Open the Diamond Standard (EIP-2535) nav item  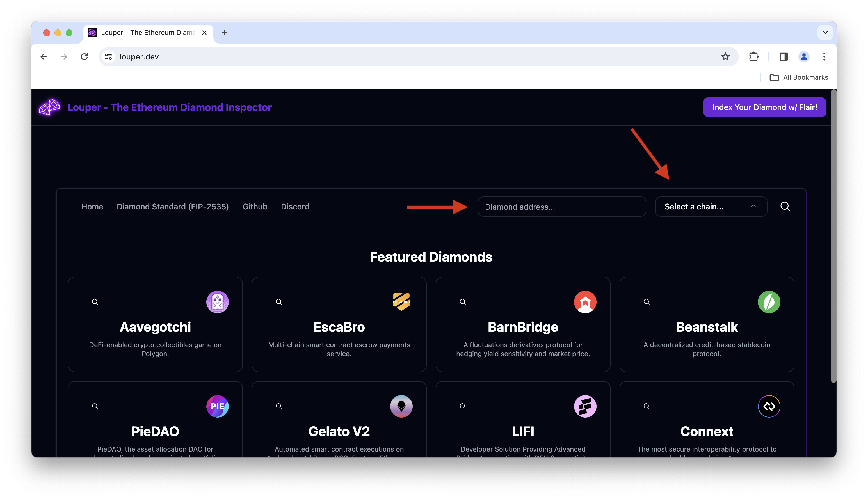[172, 207]
